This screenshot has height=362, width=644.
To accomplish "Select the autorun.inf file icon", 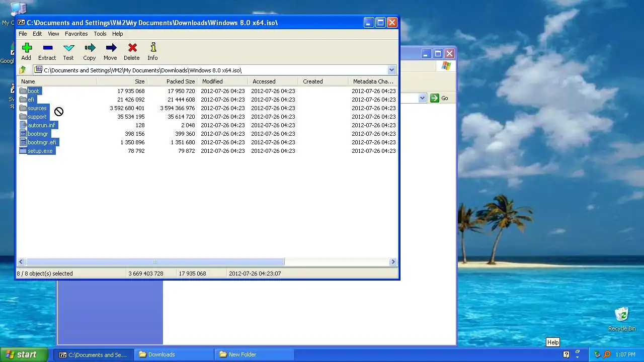I will coord(23,125).
